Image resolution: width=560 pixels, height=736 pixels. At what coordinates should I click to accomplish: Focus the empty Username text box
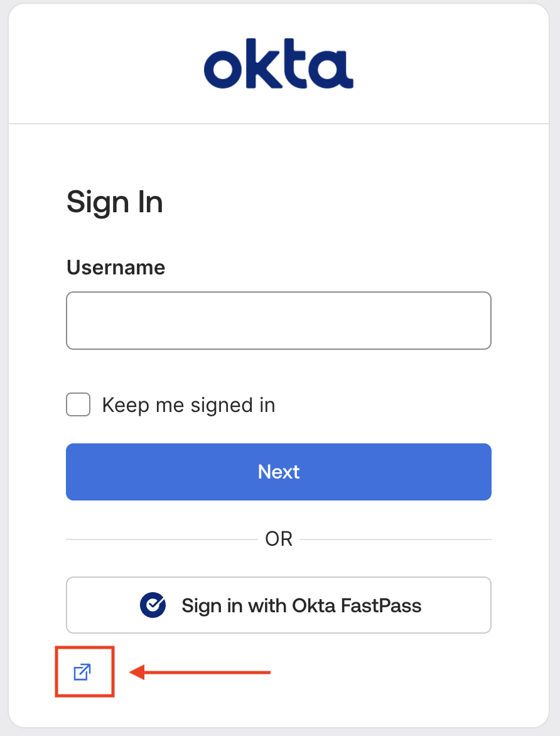point(279,320)
